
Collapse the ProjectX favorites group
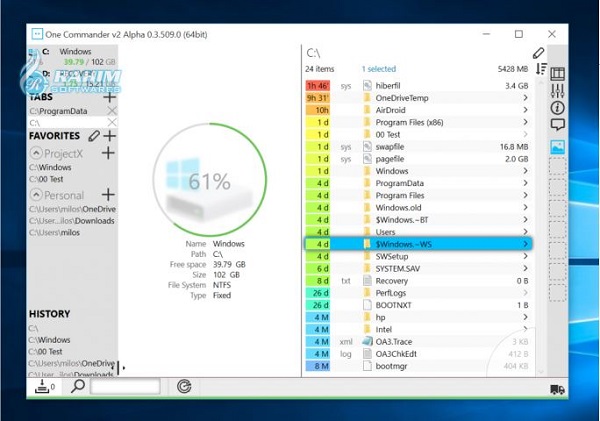[36, 153]
